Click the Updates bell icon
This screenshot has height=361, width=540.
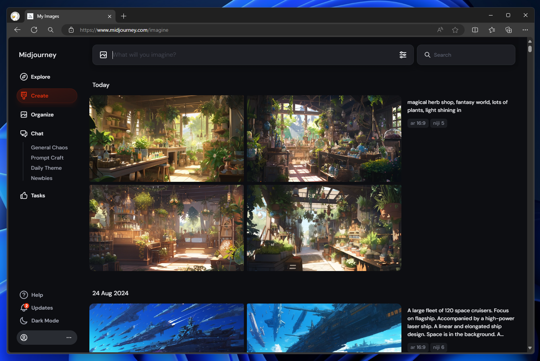(23, 308)
